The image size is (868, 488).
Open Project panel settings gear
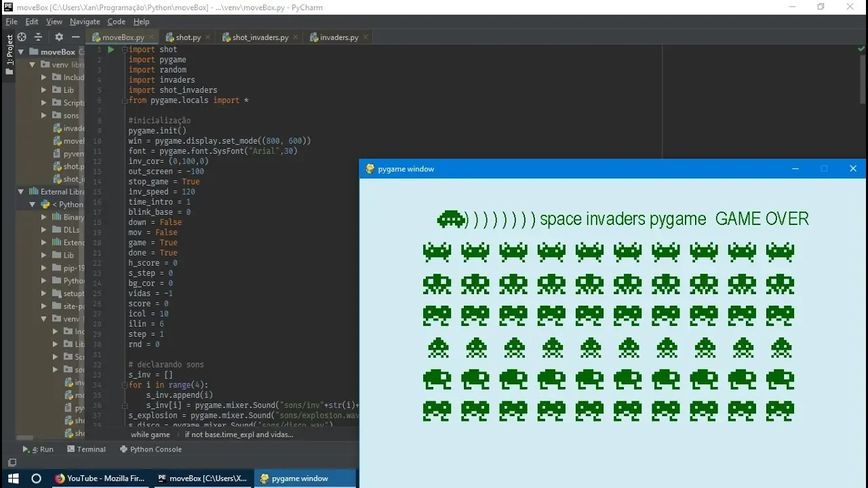(x=59, y=37)
